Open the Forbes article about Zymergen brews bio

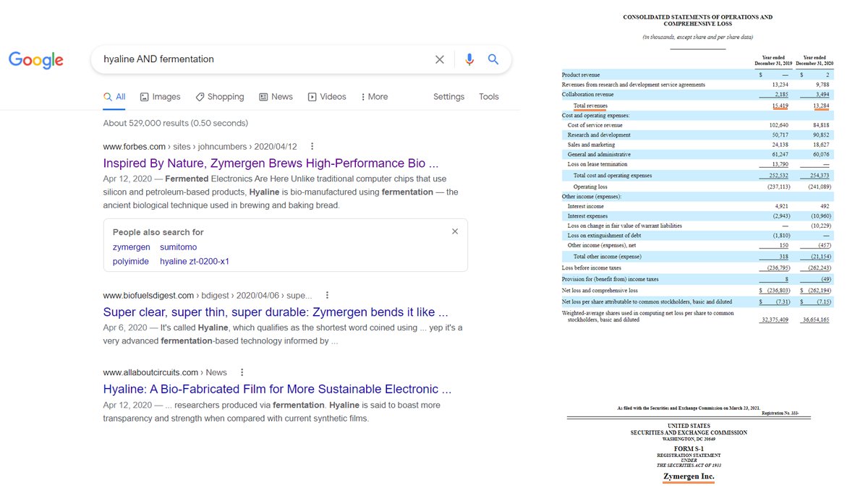271,163
